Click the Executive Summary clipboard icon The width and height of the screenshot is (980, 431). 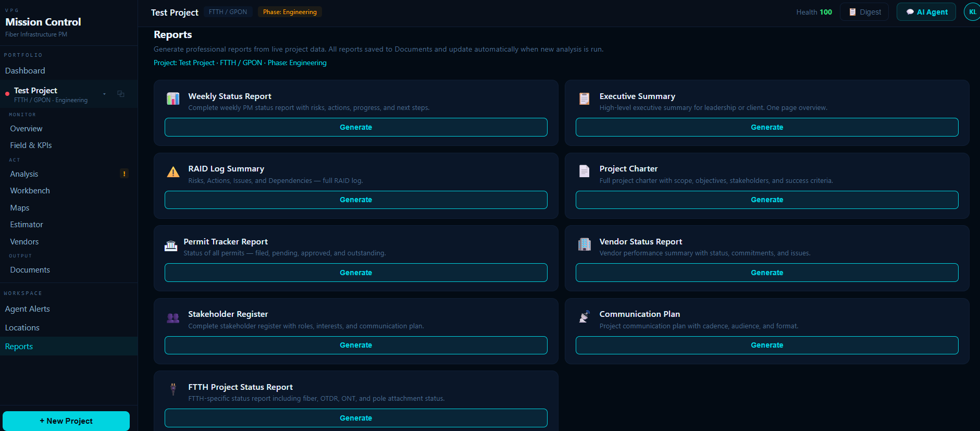585,99
